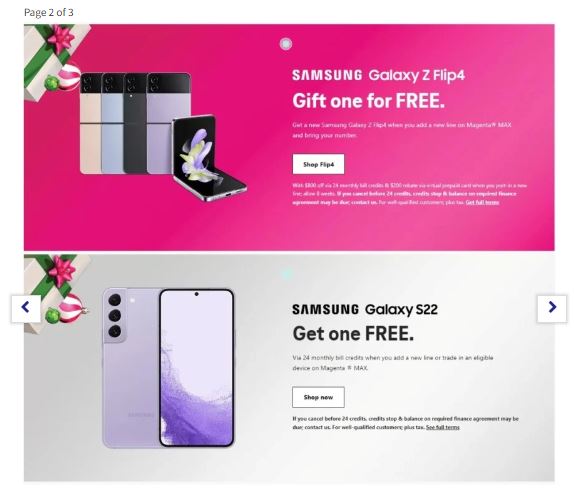Click the Shop now button

point(318,397)
